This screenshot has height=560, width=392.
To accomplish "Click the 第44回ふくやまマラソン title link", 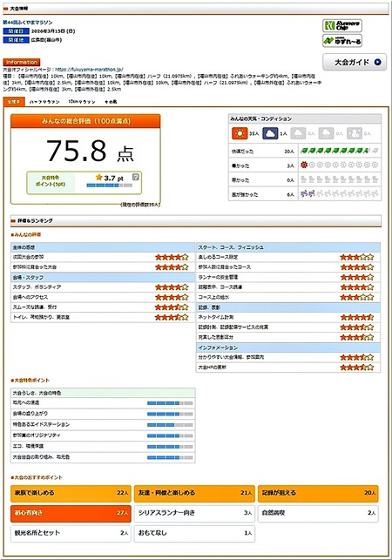I will click(x=28, y=22).
